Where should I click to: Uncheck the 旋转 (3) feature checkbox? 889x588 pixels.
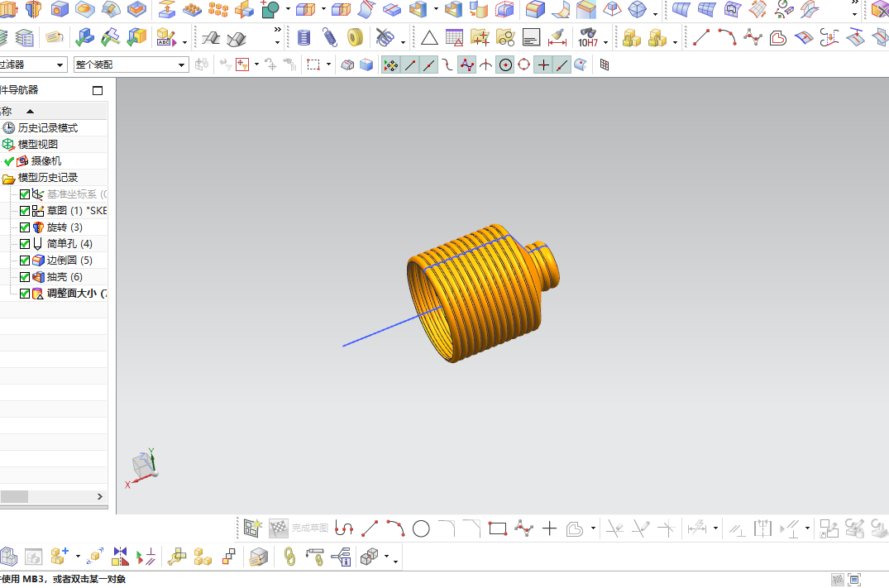[24, 227]
